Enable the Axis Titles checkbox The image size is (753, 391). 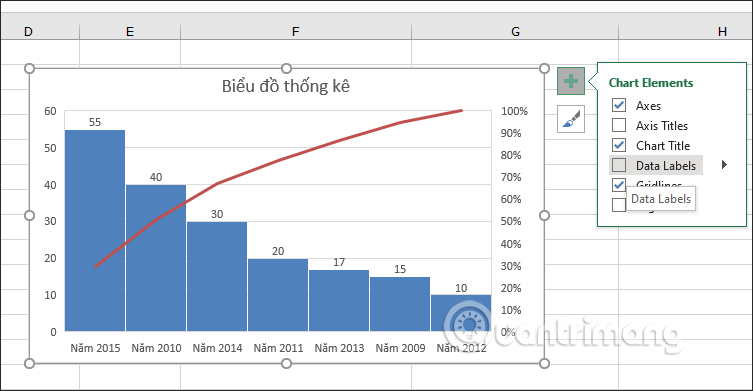(x=619, y=125)
